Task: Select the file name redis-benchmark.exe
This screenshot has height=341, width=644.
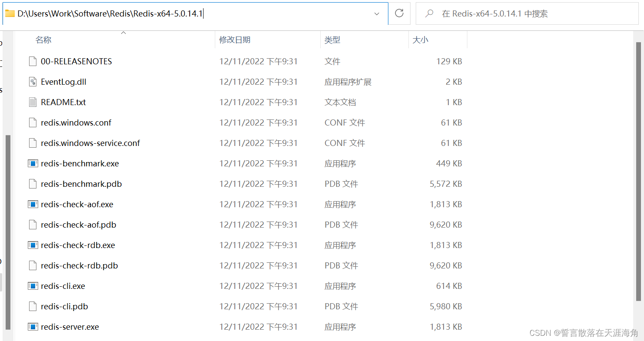Action: click(80, 163)
